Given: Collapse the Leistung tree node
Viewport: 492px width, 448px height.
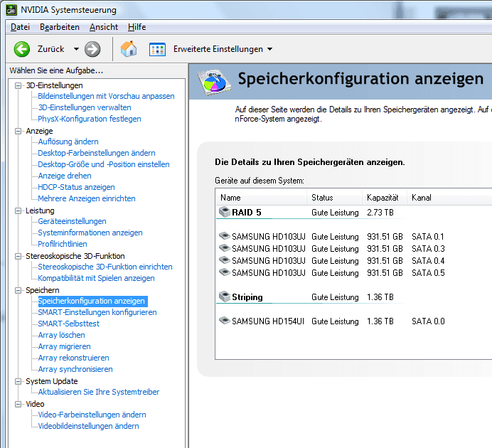Looking at the screenshot, I should 18,210.
